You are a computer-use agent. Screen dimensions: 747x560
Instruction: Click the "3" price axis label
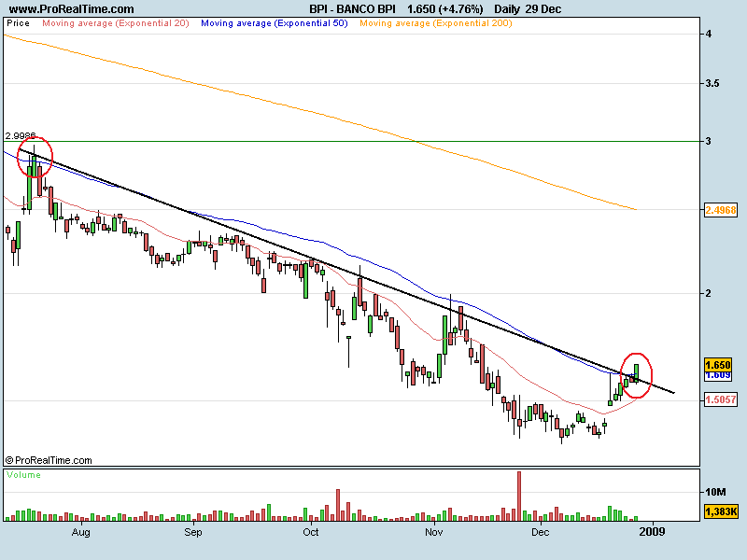(x=709, y=142)
